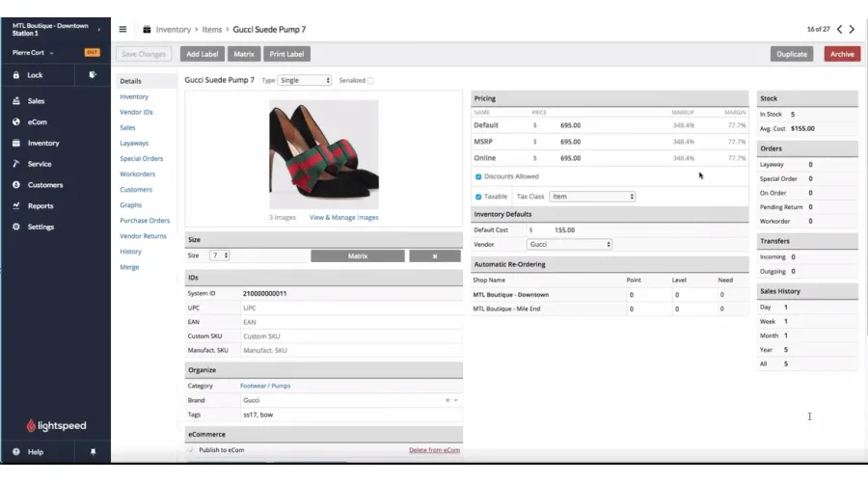Expand the MTL Boutique station chevron
The width and height of the screenshot is (868, 482).
[99, 29]
